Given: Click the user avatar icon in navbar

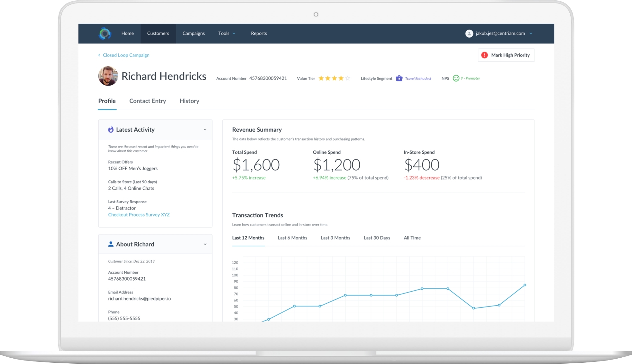Looking at the screenshot, I should coord(469,33).
